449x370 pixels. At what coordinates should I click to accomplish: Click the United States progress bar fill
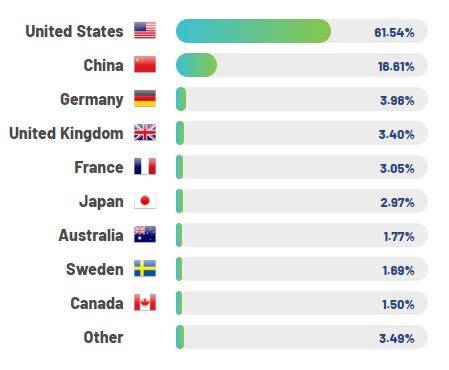click(253, 31)
